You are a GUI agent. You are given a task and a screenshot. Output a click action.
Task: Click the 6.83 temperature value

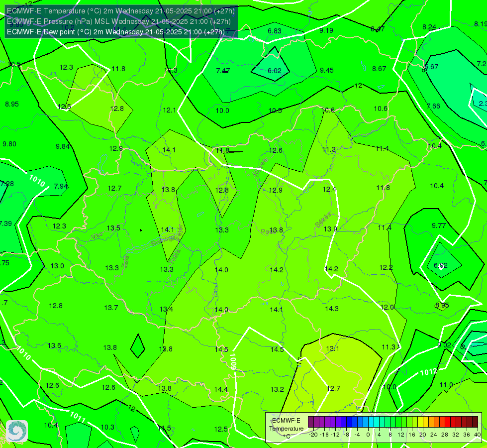pos(275,31)
